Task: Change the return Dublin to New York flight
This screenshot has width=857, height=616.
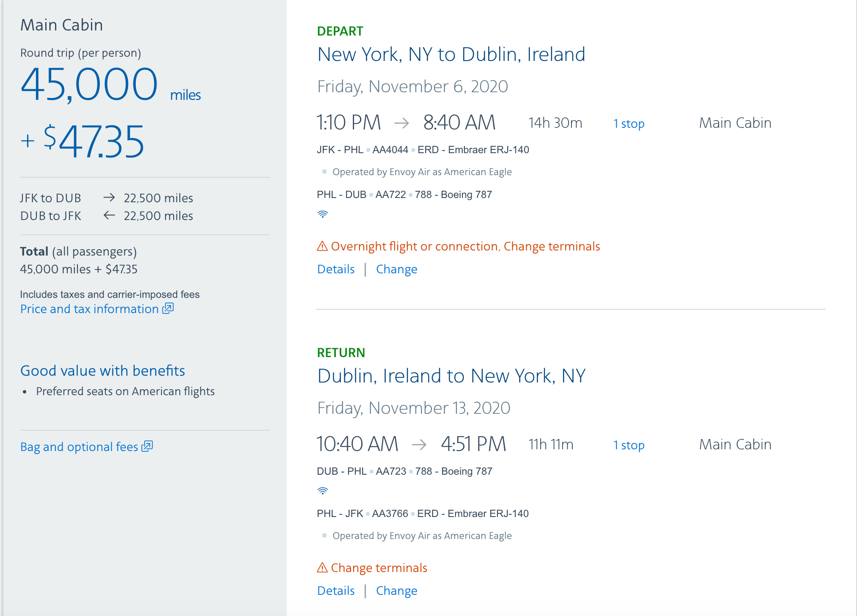Action: pyautogui.click(x=396, y=591)
